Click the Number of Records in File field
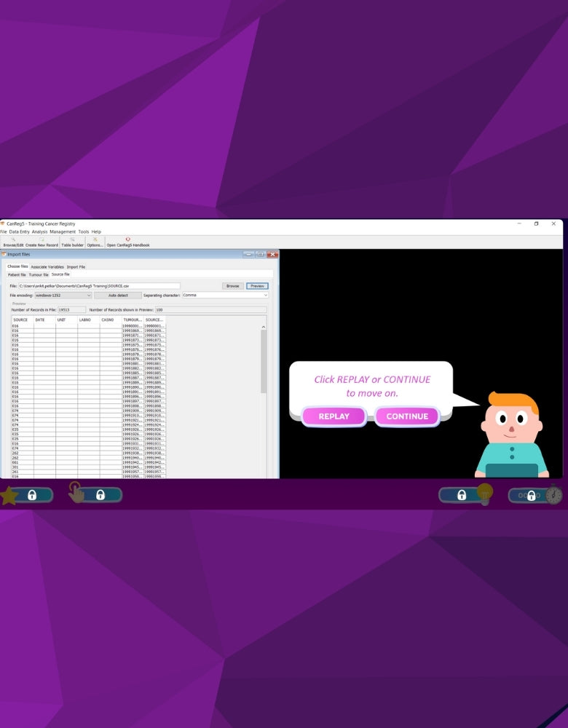Screen dimensions: 568x728 tap(71, 309)
